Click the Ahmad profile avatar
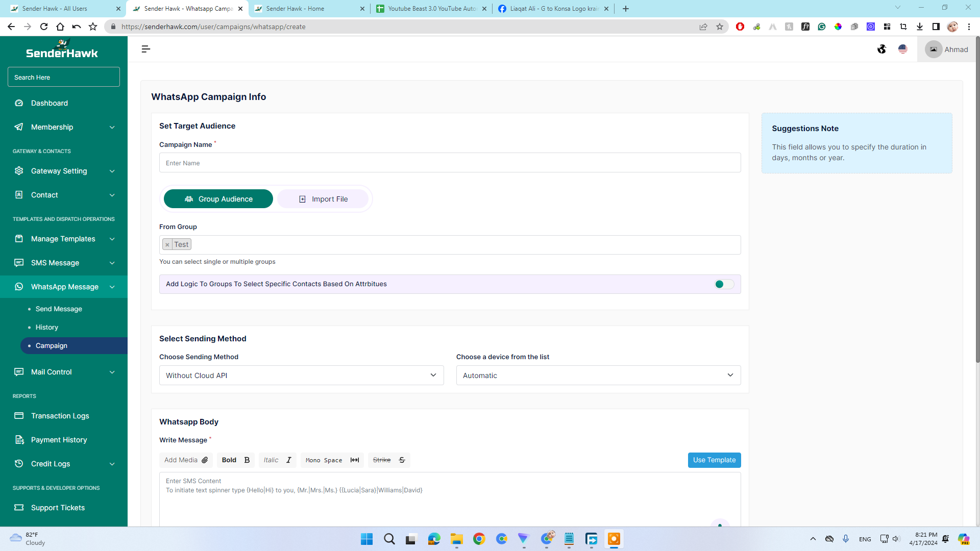This screenshot has width=980, height=551. (x=933, y=49)
